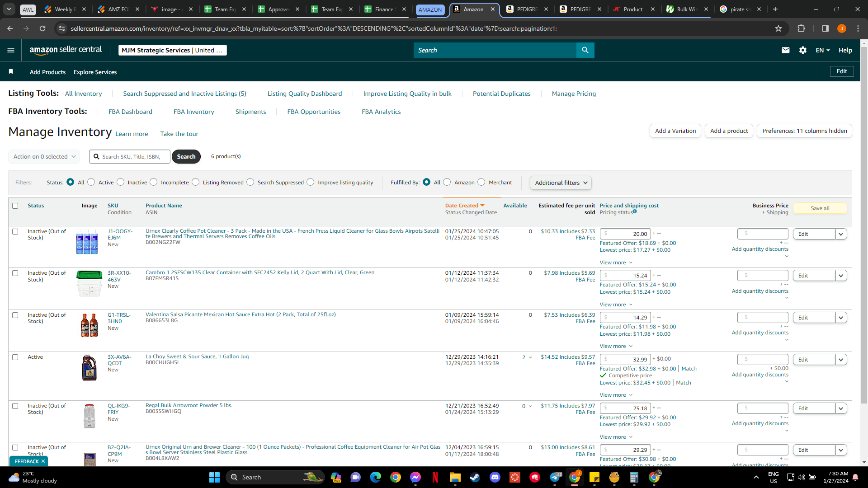Open the Shipments tool link
The image size is (868, 488).
[250, 112]
